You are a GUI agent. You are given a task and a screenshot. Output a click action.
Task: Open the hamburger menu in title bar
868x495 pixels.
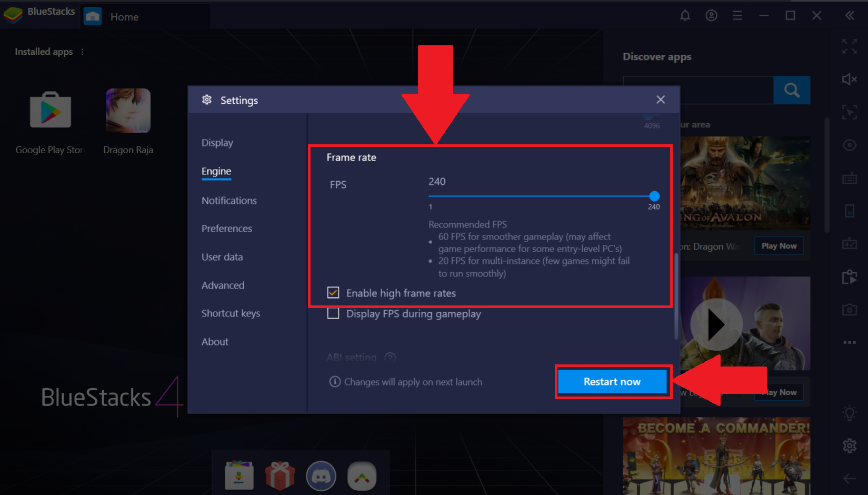(x=737, y=16)
